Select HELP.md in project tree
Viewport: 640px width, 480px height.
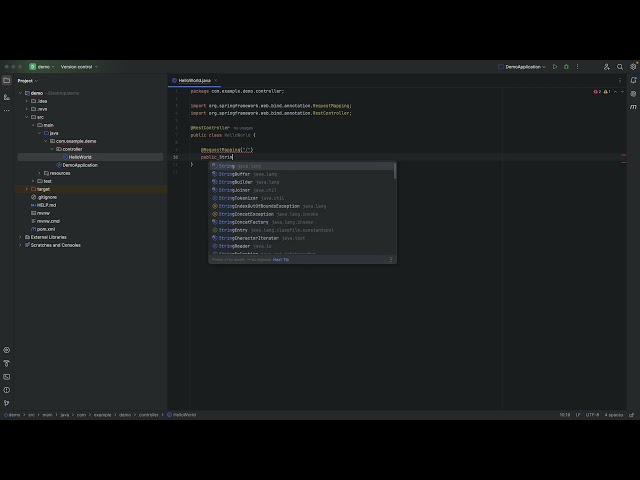[x=46, y=205]
